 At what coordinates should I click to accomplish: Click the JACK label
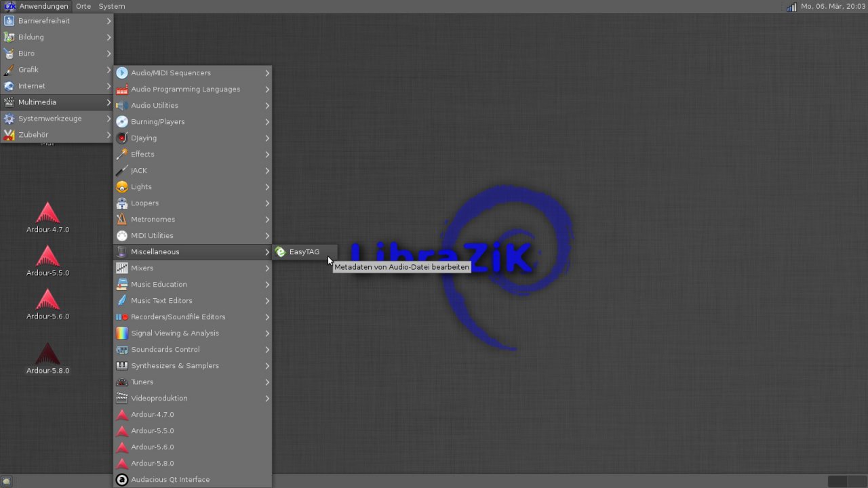[x=139, y=171]
